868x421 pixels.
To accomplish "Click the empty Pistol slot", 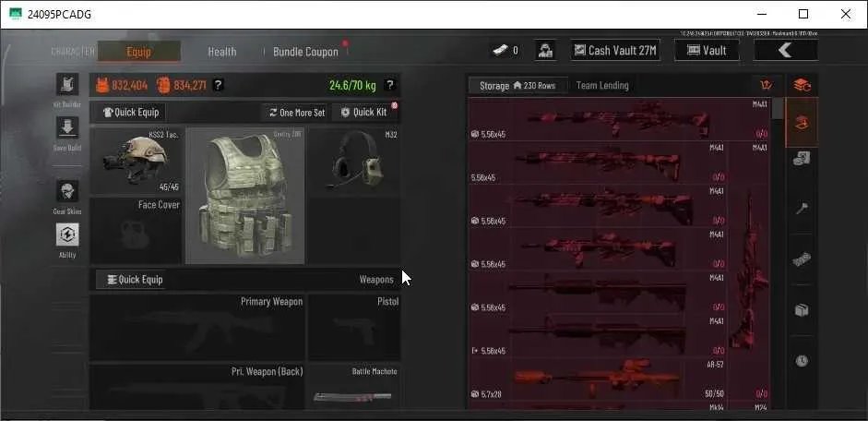I will (x=354, y=327).
